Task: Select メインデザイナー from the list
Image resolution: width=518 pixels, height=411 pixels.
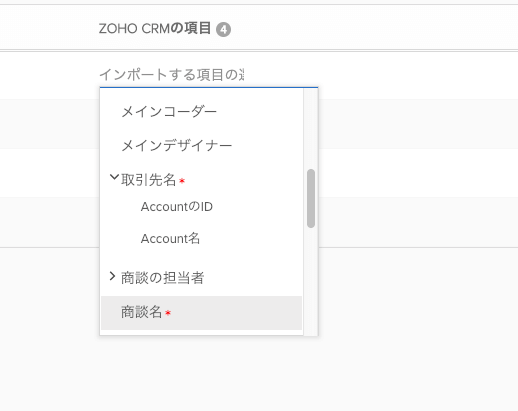Action: [177, 146]
